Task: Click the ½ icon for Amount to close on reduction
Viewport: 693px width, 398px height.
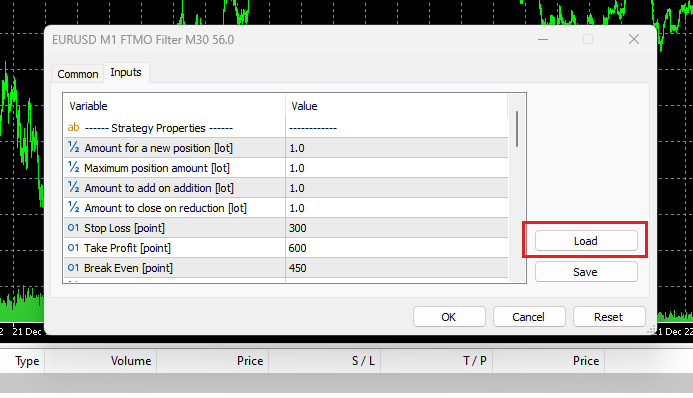Action: [73, 207]
